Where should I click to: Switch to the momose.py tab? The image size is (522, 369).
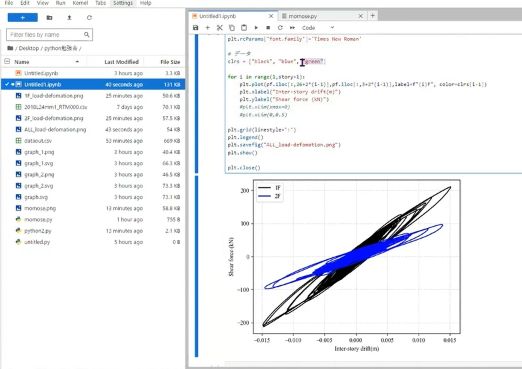pyautogui.click(x=303, y=16)
